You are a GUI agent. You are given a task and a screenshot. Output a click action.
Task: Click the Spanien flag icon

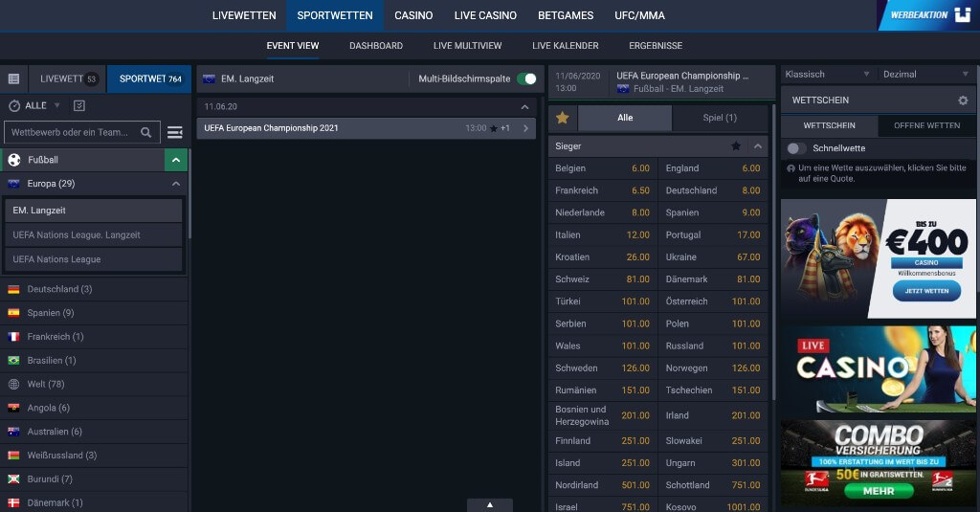pos(13,313)
